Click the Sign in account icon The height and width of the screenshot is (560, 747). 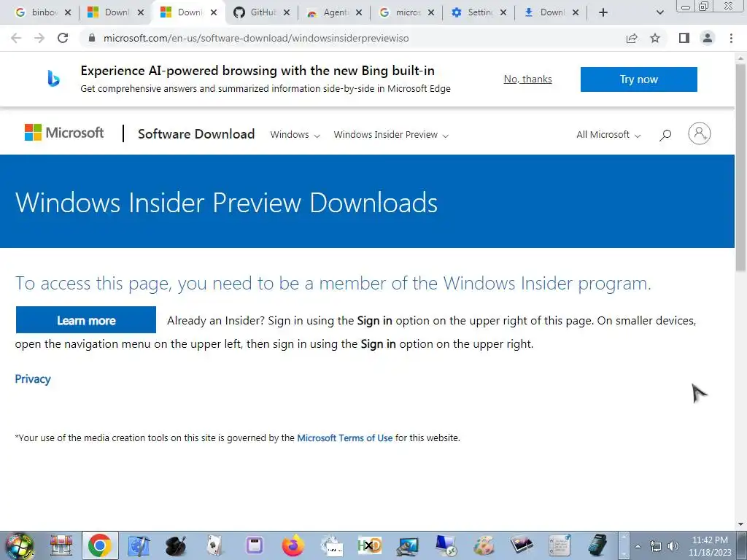(x=700, y=134)
